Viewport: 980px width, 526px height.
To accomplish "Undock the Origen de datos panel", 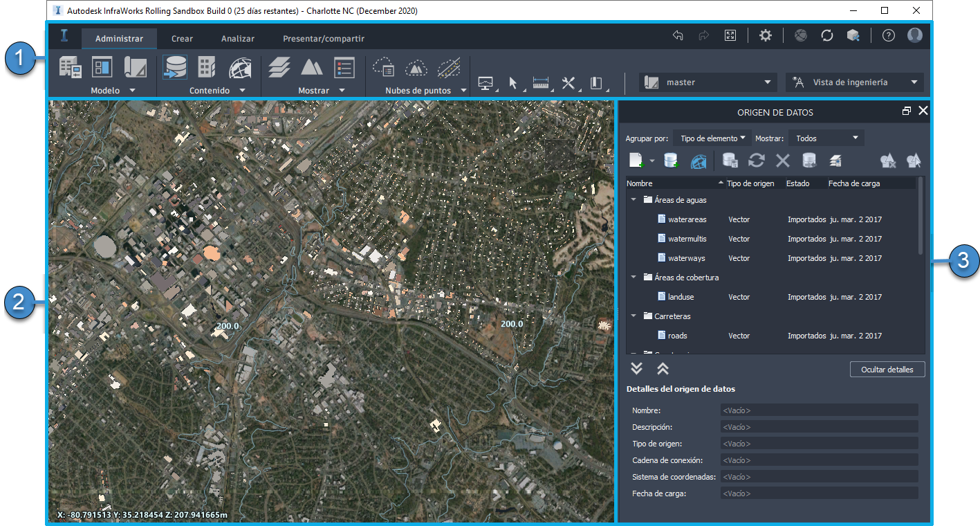I will (907, 111).
